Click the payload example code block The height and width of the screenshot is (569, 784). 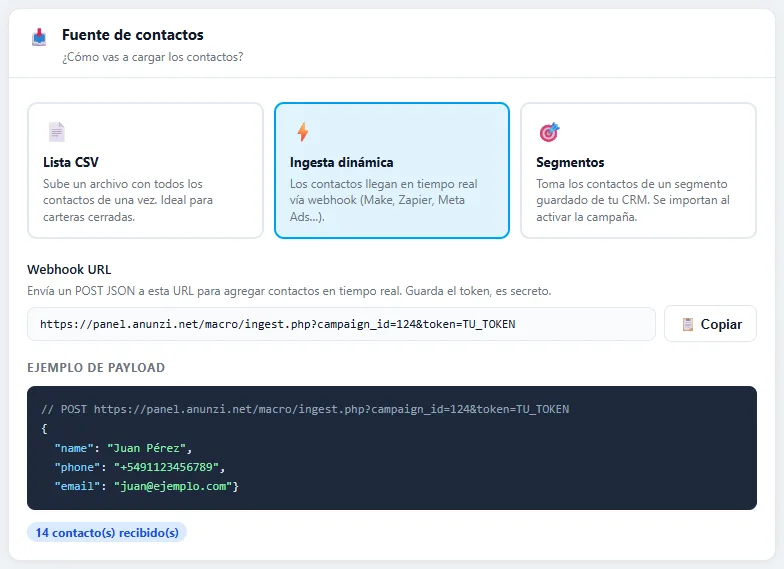pos(392,448)
